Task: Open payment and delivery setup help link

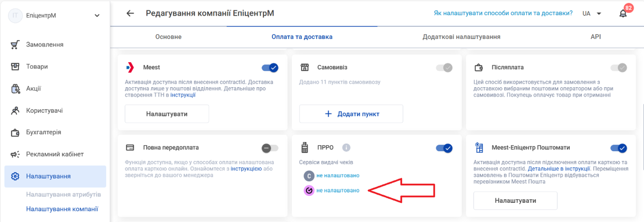Action: tap(503, 13)
